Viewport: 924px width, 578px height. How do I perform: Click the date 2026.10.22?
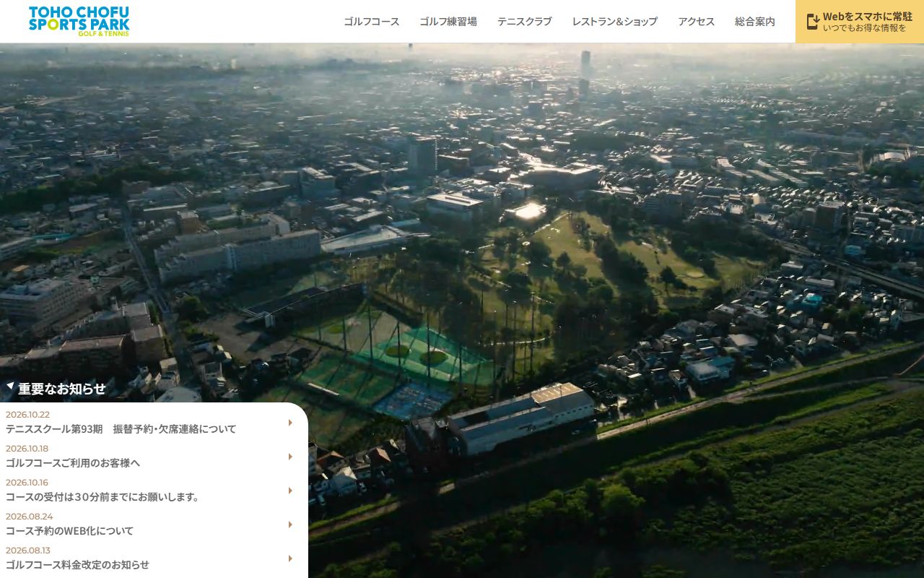click(x=27, y=415)
